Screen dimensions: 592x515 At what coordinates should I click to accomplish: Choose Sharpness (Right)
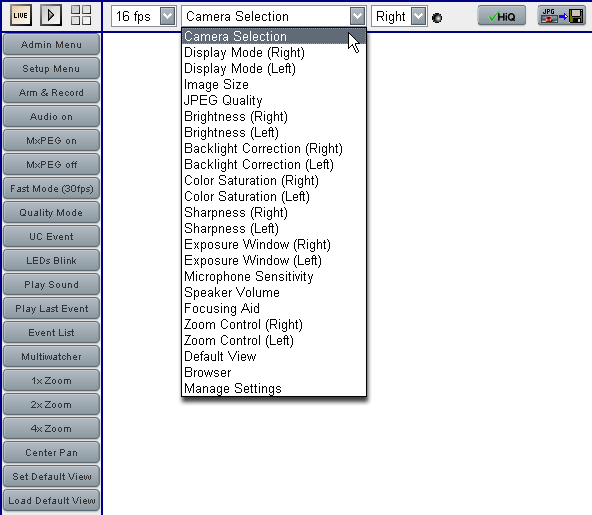click(x=274, y=213)
